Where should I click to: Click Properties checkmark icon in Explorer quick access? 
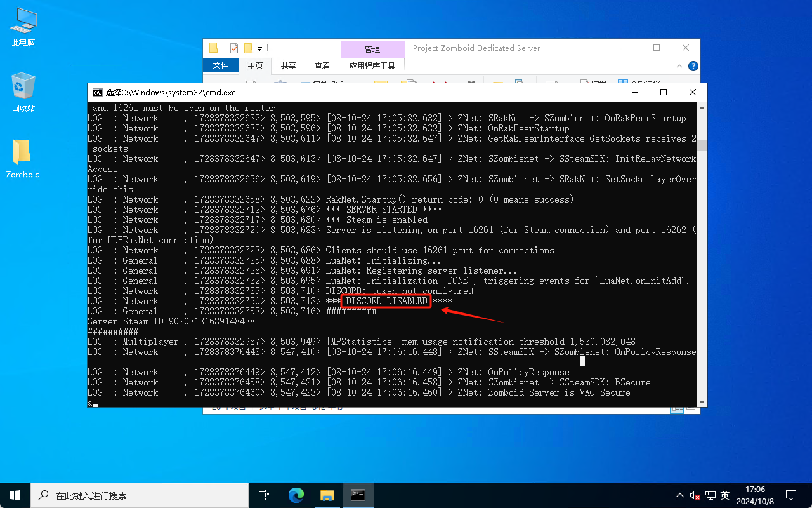click(233, 48)
